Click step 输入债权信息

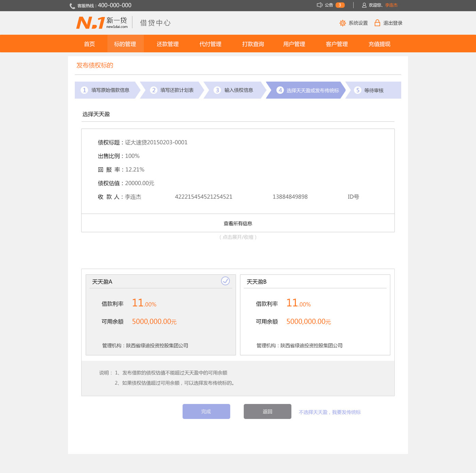(x=239, y=90)
